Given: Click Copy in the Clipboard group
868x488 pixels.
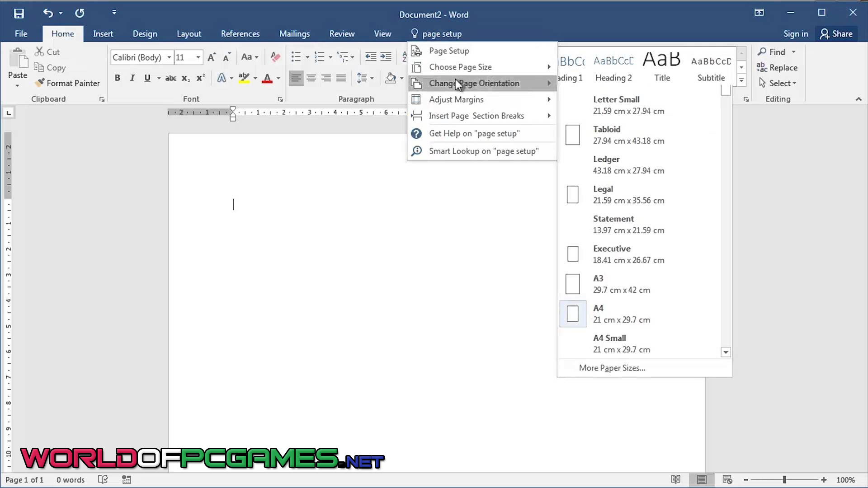Looking at the screenshot, I should 50,67.
